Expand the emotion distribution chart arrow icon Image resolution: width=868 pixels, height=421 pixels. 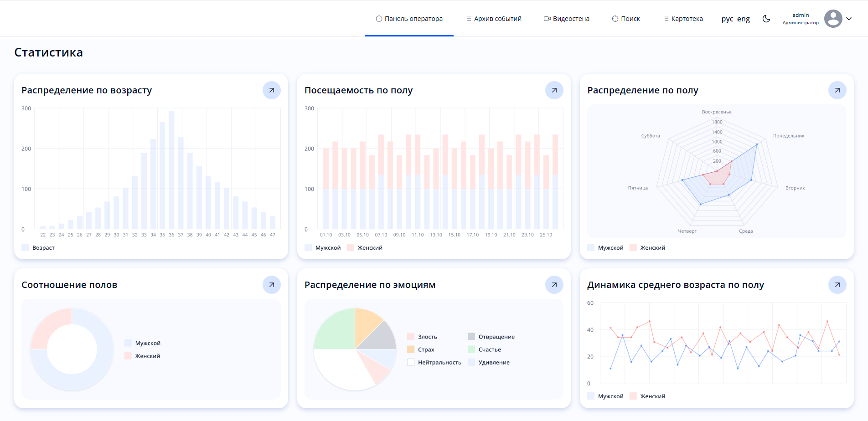click(x=554, y=285)
